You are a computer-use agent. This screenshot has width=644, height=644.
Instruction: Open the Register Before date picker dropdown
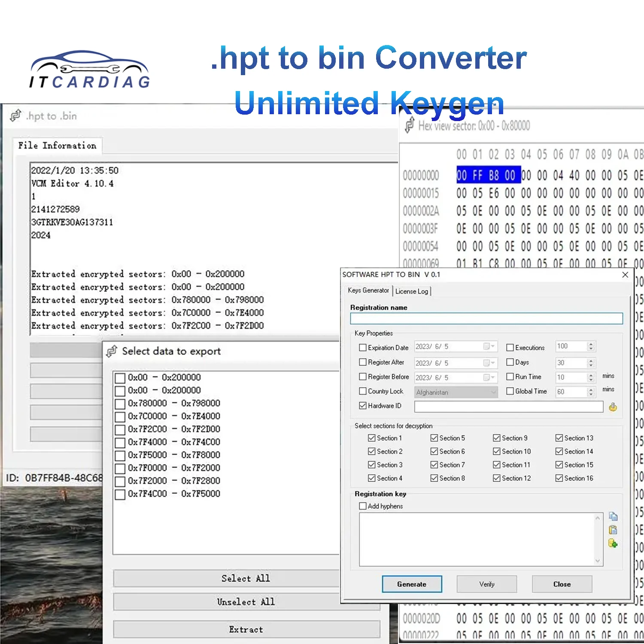pos(489,377)
